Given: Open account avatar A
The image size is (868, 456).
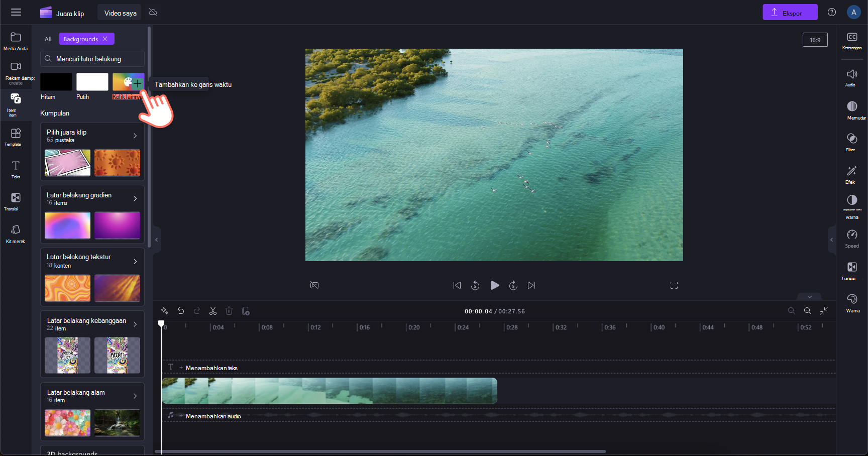Looking at the screenshot, I should 854,13.
